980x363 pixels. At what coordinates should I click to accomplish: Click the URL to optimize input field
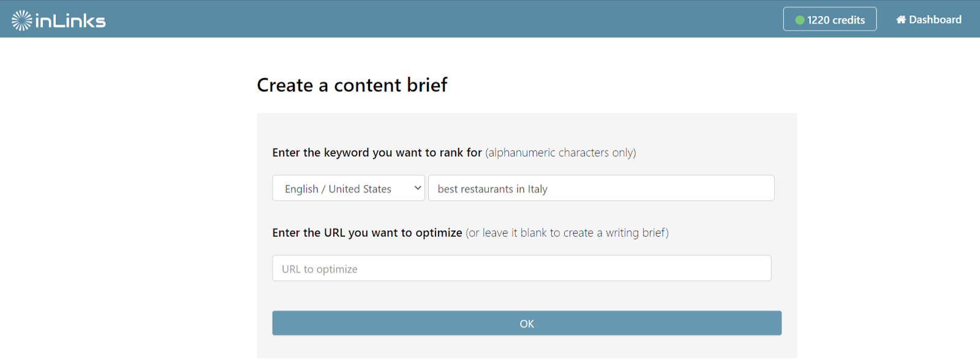pos(522,268)
